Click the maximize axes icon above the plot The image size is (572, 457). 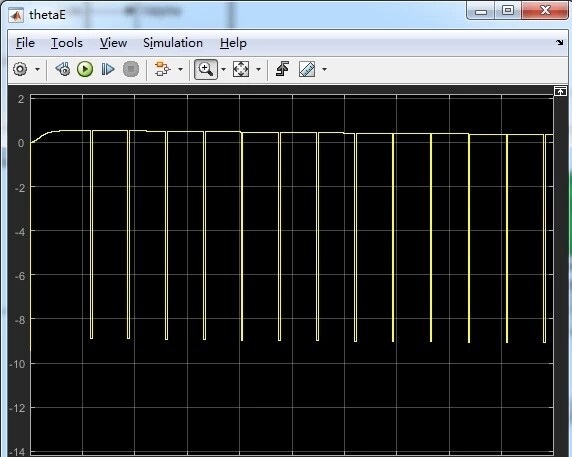pyautogui.click(x=560, y=91)
